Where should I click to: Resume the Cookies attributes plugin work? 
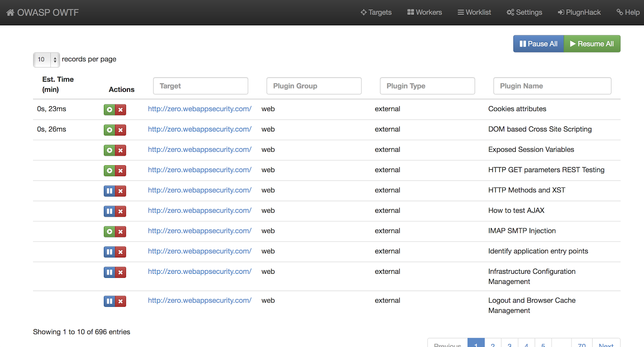[109, 109]
